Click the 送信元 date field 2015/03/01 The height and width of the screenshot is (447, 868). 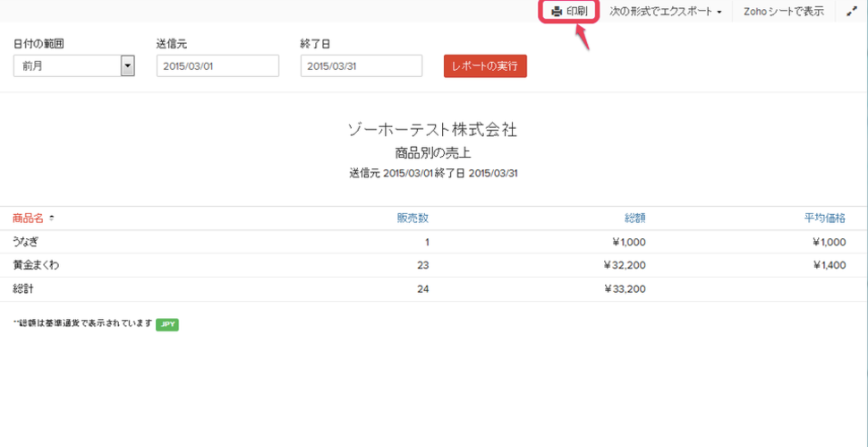217,66
